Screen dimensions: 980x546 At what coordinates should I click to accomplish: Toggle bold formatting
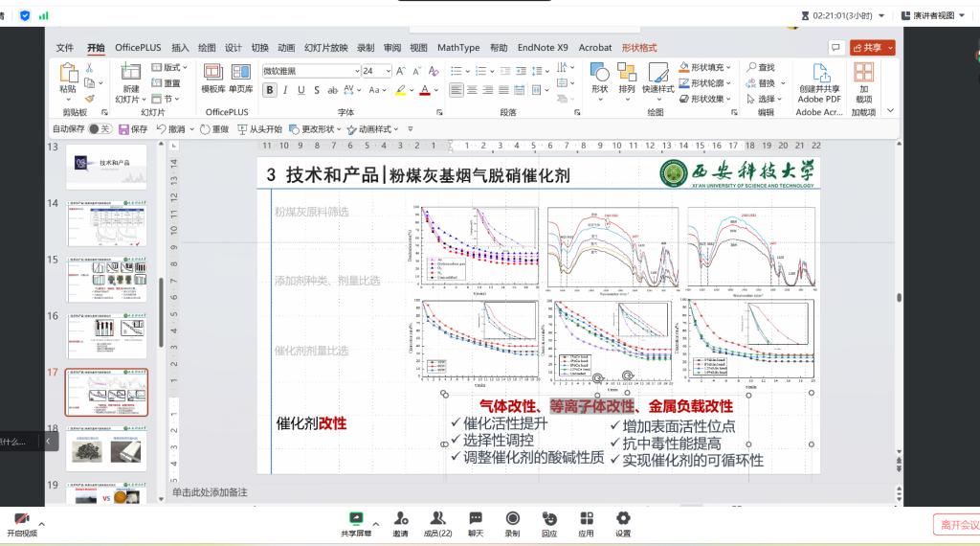coord(270,90)
